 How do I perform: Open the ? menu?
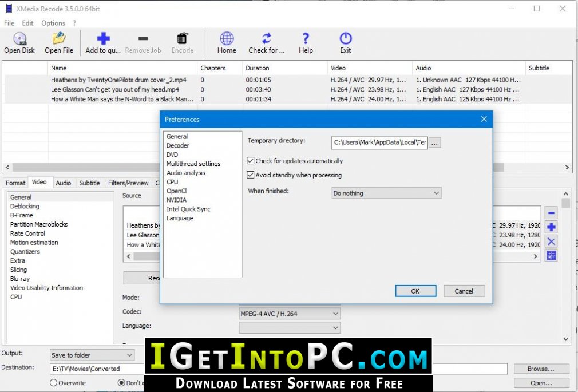pyautogui.click(x=74, y=23)
